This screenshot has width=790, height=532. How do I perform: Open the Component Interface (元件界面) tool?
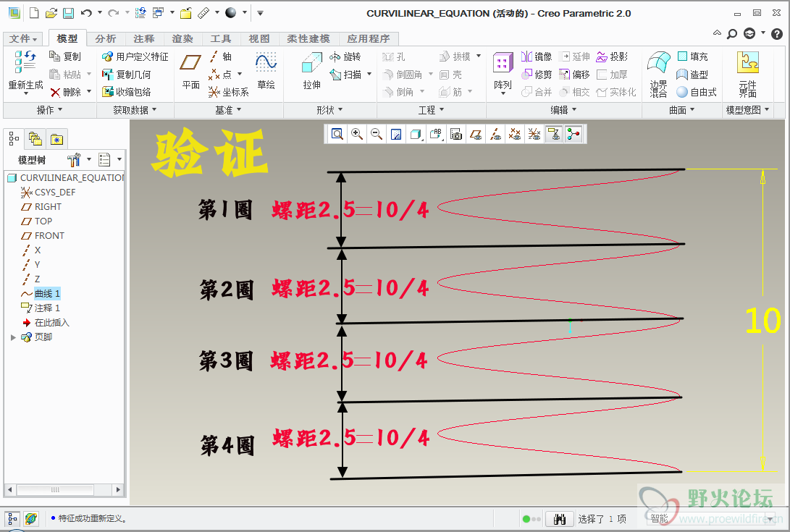pos(748,74)
